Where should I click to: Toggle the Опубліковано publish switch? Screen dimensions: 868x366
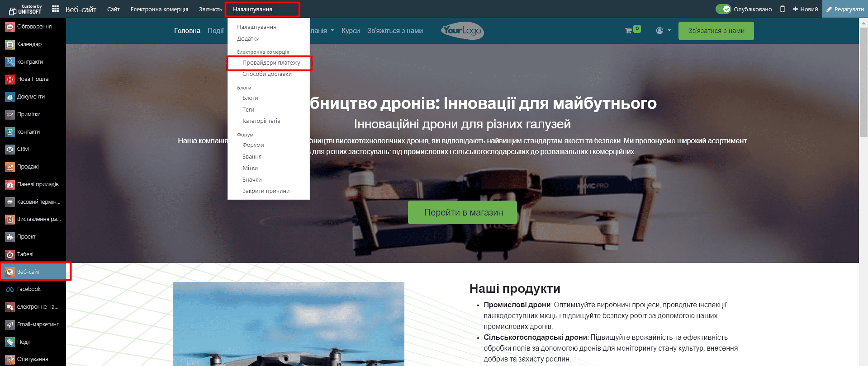point(723,9)
